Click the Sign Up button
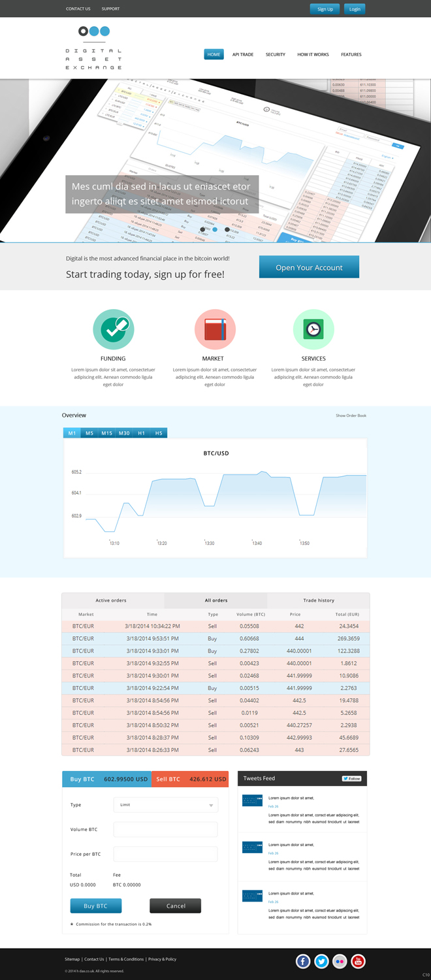Viewport: 431px width, 980px height. pos(325,9)
